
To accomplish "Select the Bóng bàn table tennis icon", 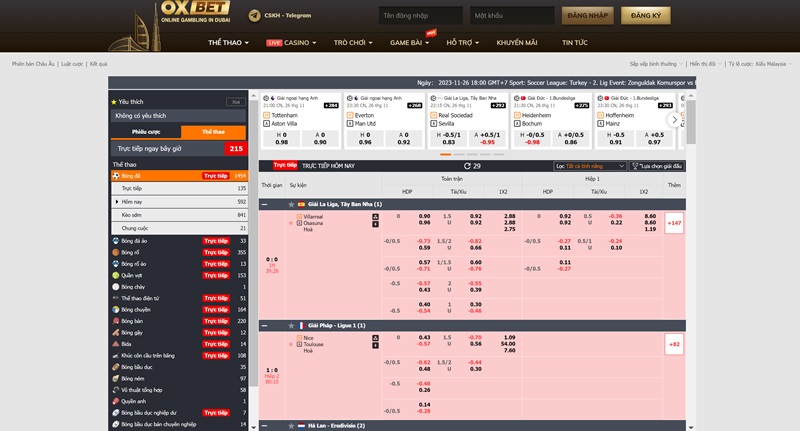I will (x=116, y=321).
